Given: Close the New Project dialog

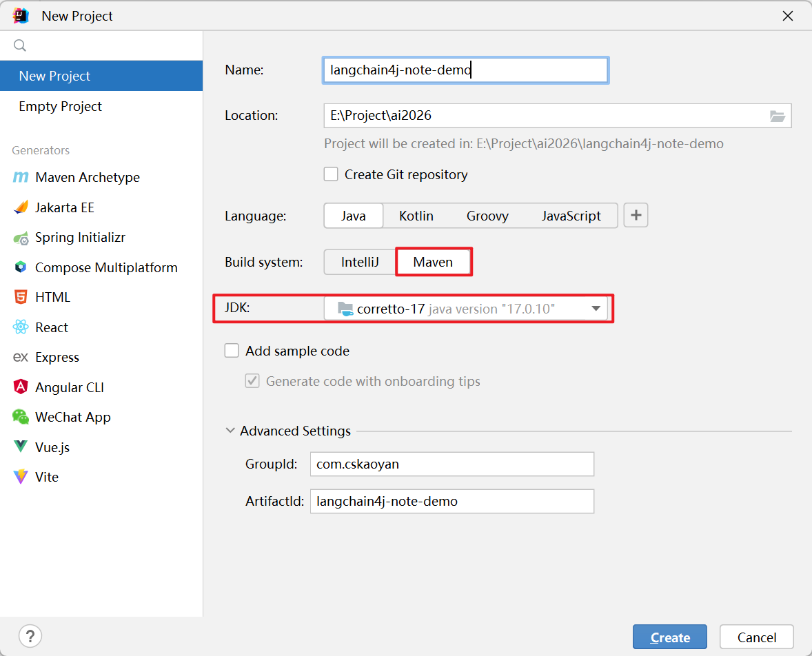Looking at the screenshot, I should 788,16.
